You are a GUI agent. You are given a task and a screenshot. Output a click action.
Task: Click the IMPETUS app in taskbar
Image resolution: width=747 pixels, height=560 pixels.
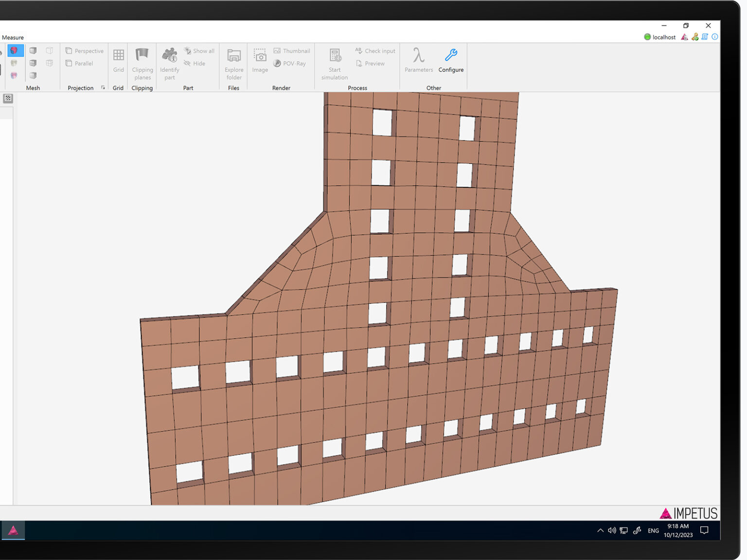click(x=13, y=530)
